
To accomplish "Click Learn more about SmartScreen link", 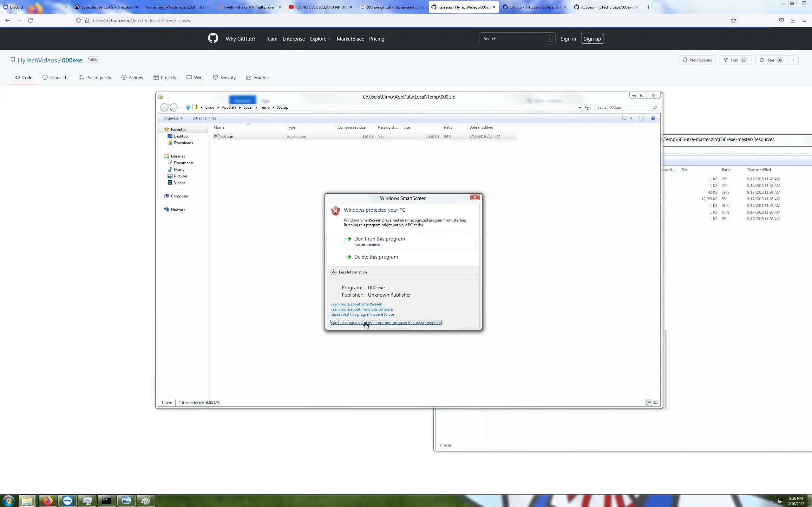I will point(356,304).
